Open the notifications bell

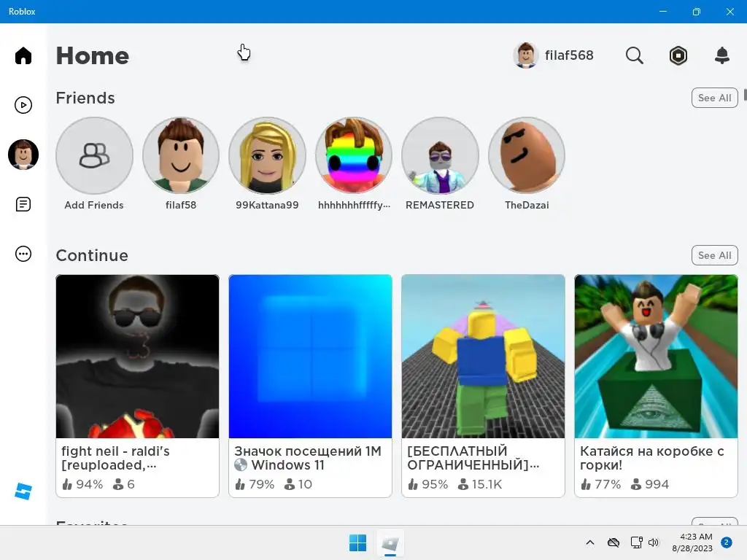[721, 55]
